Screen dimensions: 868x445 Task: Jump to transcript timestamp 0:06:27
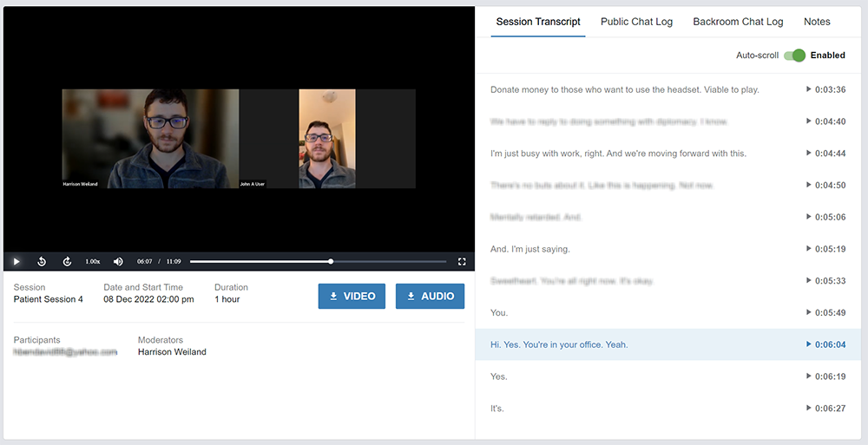click(826, 409)
